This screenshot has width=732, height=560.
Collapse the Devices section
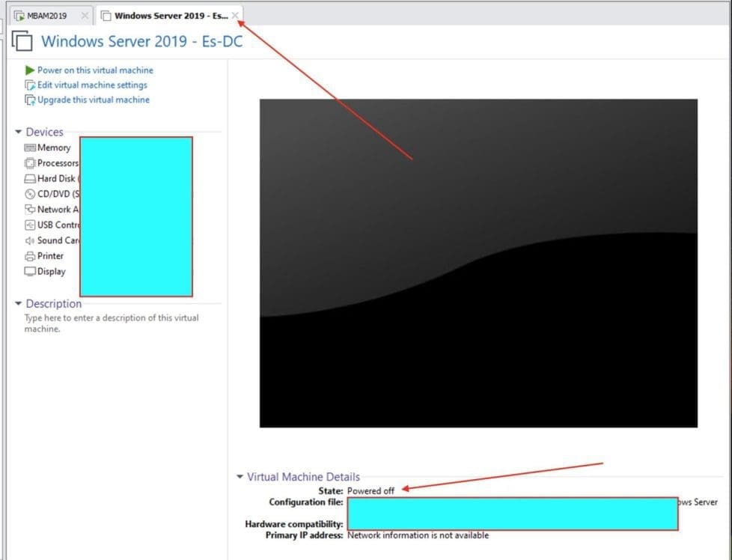click(19, 133)
